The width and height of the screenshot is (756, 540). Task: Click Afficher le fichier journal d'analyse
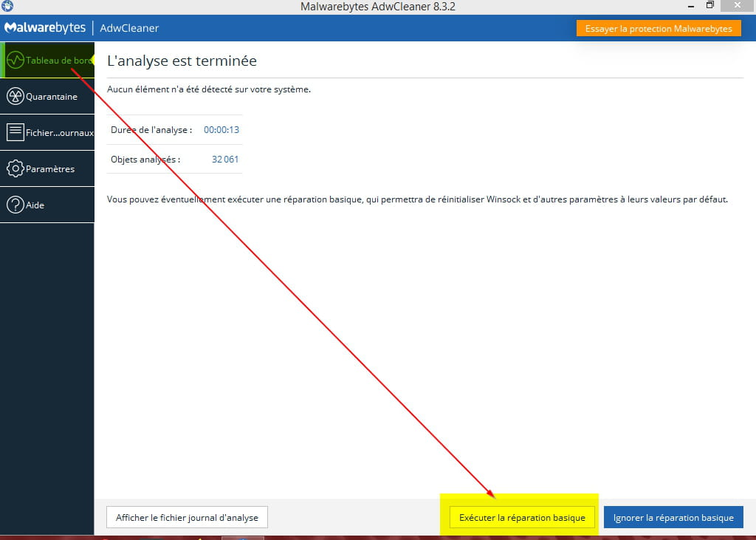click(187, 517)
